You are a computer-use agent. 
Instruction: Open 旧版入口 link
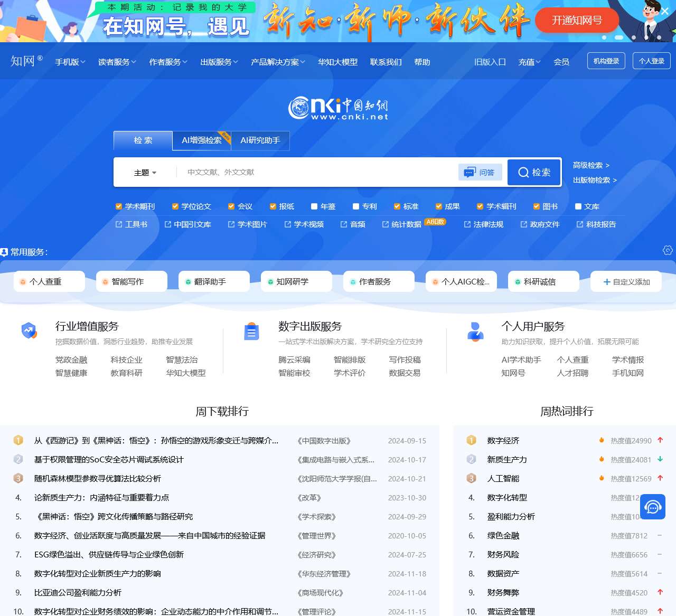[x=490, y=62]
